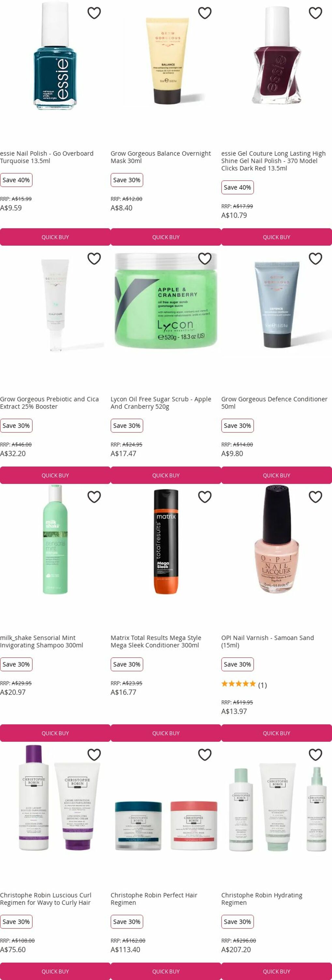Quick buy OPI Nail Varnish Samoan Sand
The width and height of the screenshot is (332, 980).
277,733
